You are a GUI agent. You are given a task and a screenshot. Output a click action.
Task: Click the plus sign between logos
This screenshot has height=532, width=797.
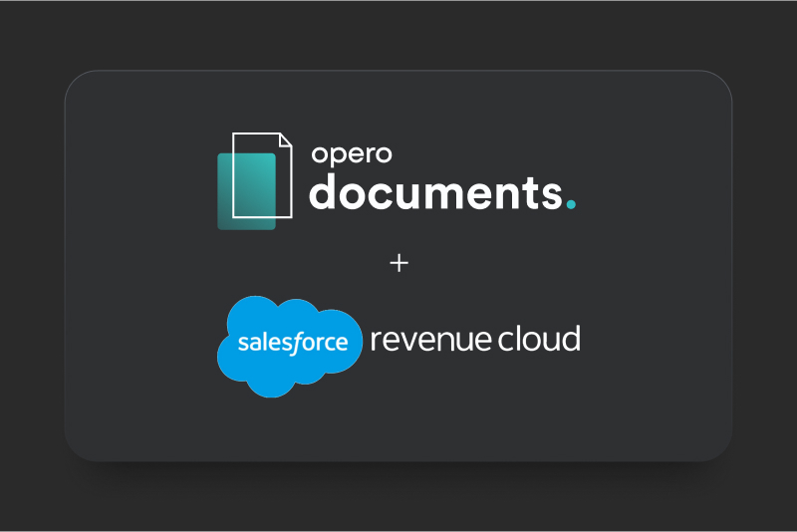click(x=399, y=263)
